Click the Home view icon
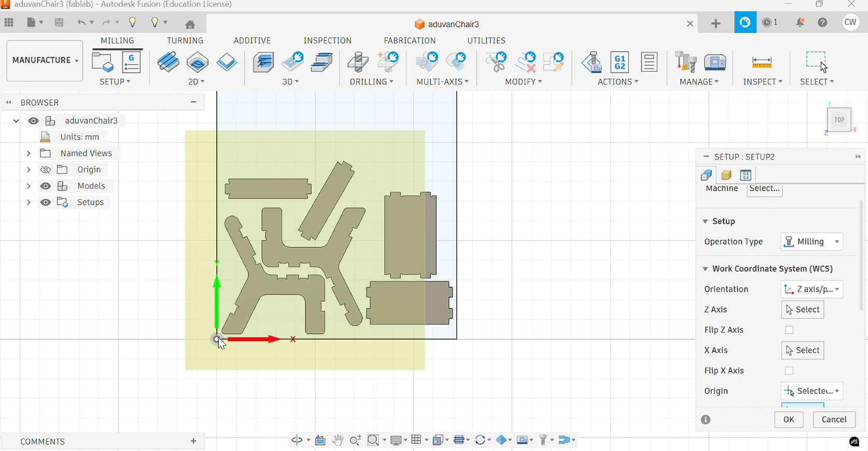The image size is (868, 451). coord(190,24)
